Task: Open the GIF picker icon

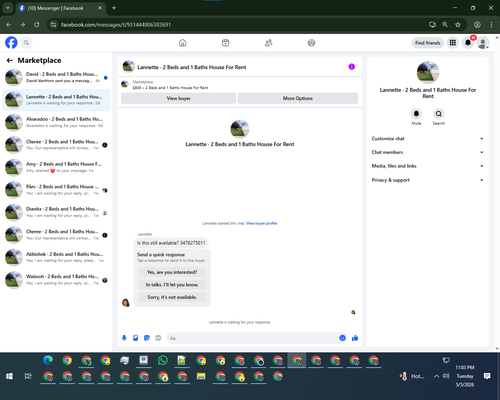Action: tap(158, 338)
